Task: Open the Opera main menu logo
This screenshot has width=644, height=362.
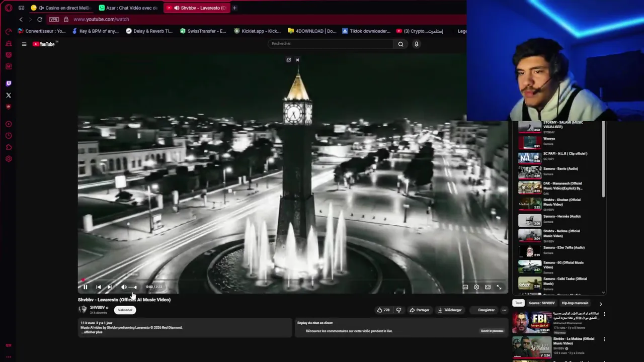Action: pos(9,8)
